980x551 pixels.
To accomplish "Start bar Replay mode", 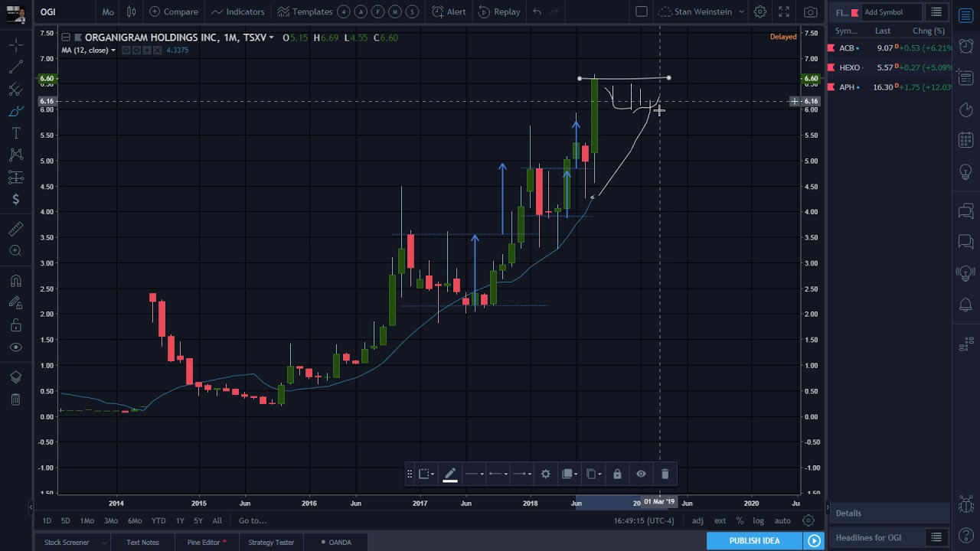I will pyautogui.click(x=499, y=11).
